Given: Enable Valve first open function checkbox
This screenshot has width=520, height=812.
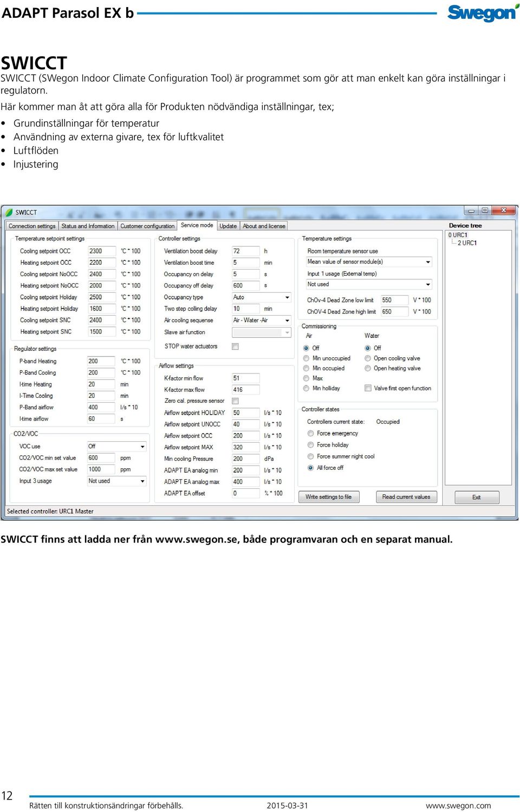Looking at the screenshot, I should (x=368, y=388).
